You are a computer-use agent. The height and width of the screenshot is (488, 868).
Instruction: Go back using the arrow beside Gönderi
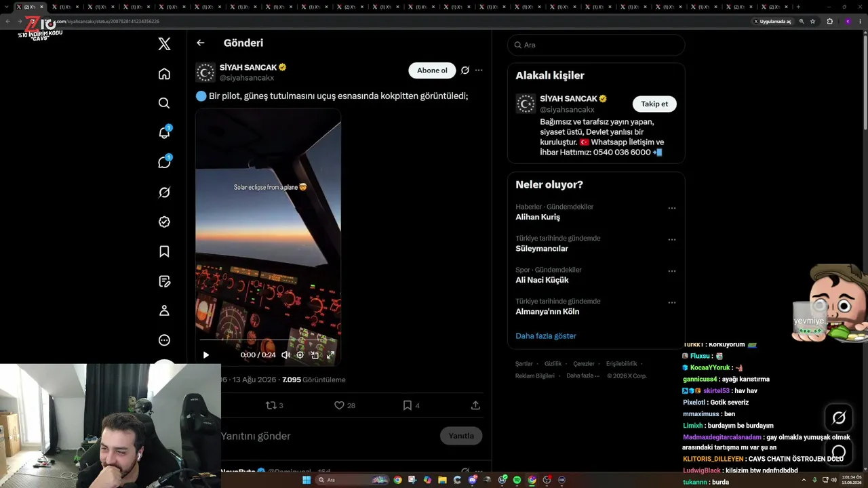200,43
